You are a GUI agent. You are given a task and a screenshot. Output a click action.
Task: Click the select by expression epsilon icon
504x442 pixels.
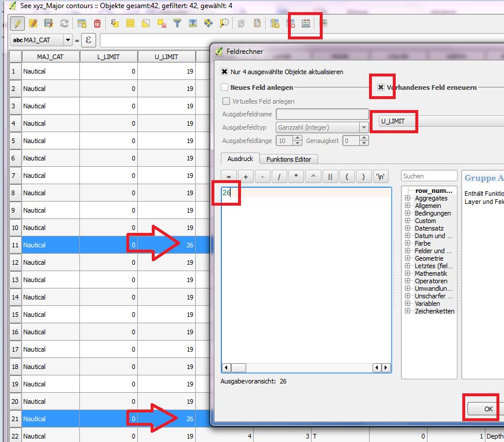(x=115, y=23)
